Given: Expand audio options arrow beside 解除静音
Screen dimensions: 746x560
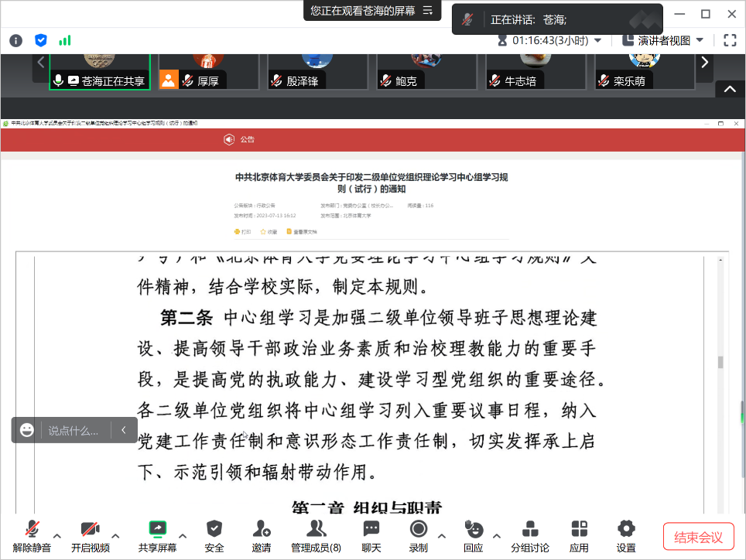Looking at the screenshot, I should coord(57,535).
